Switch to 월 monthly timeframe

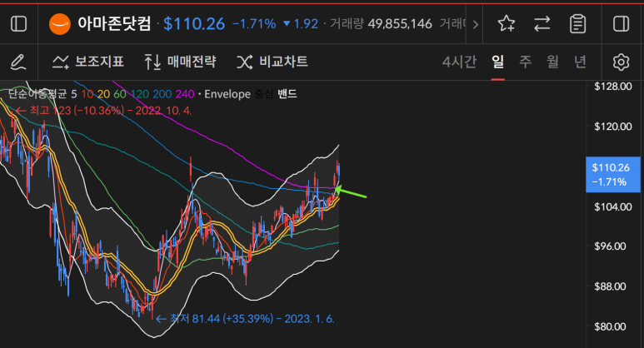tap(552, 62)
